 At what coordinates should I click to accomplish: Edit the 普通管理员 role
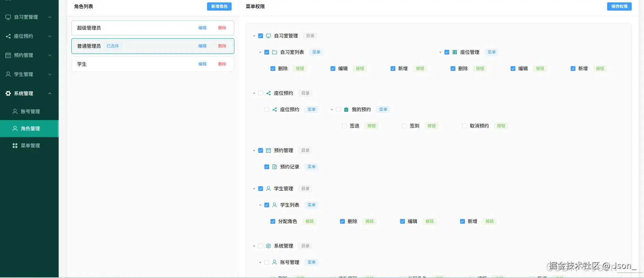[x=202, y=46]
